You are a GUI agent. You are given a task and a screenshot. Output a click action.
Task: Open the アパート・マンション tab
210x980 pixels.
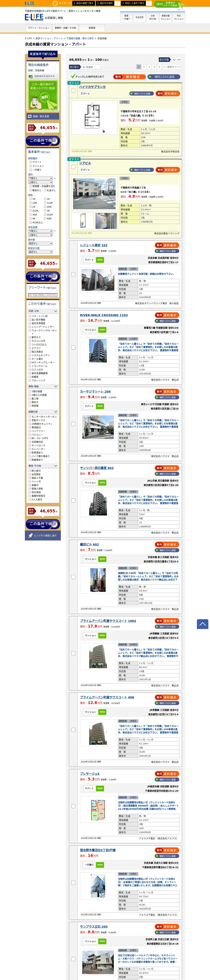click(38, 28)
